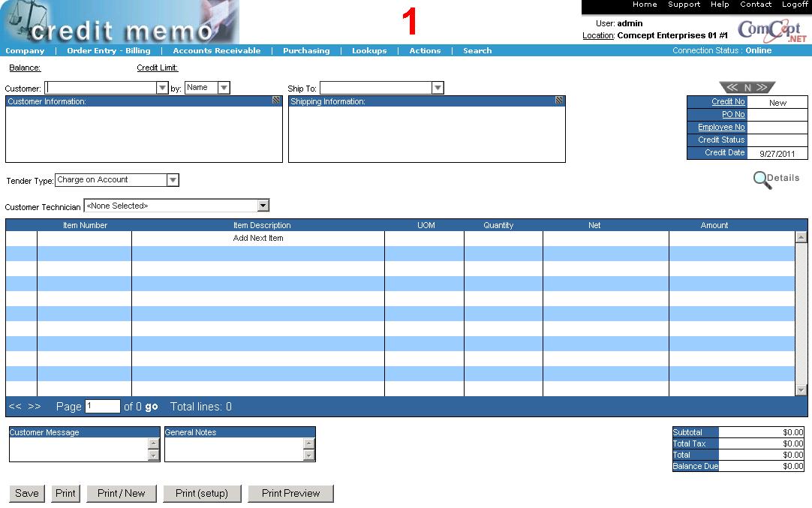The width and height of the screenshot is (812, 508).
Task: Expand the Customer Technician dropdown
Action: (x=263, y=206)
